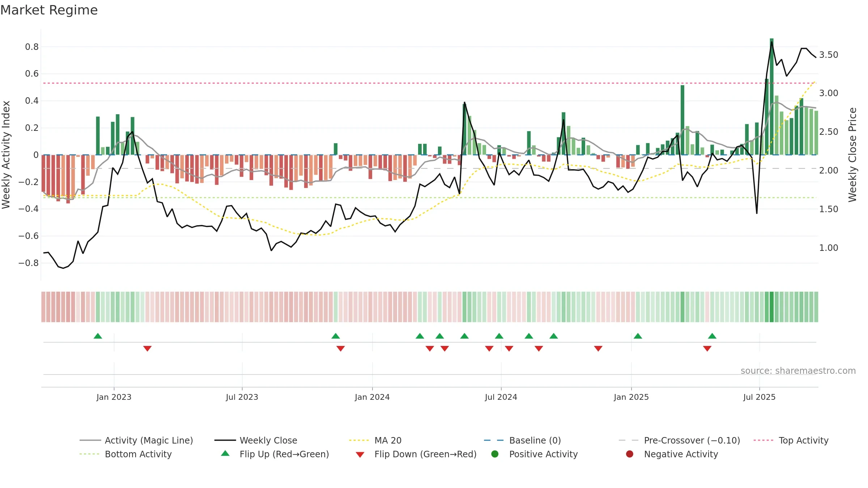Click the Weekly Activity Index axis title
The image size is (868, 488).
pos(6,155)
